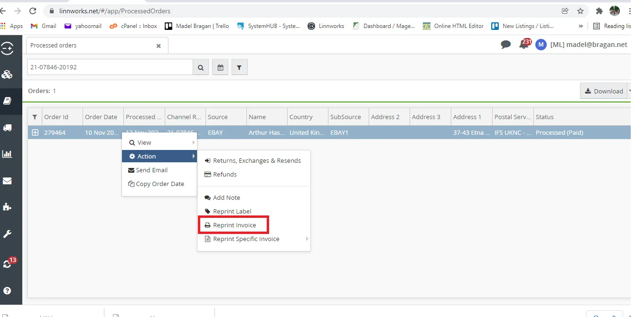This screenshot has height=317, width=644.
Task: Sort by the SubSource column header
Action: coord(349,117)
